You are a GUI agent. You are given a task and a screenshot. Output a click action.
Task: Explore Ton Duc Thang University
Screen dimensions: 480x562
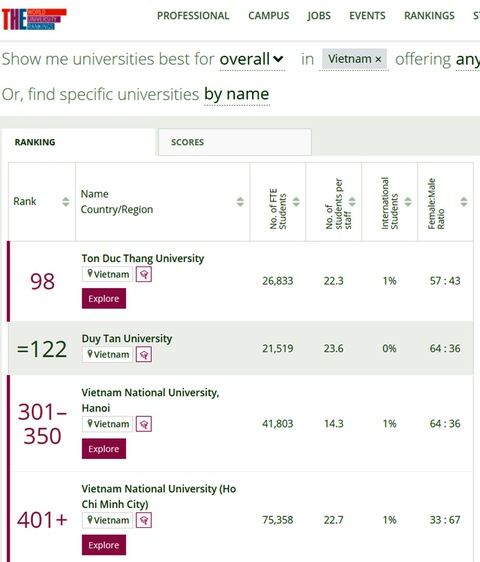click(104, 299)
